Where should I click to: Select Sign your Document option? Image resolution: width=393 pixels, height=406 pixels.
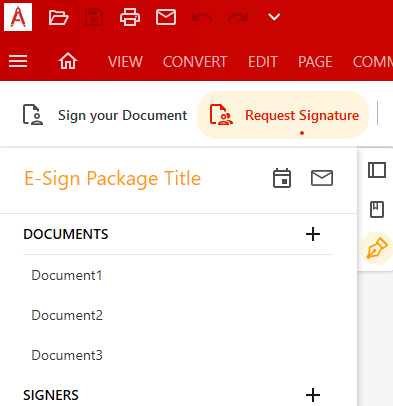105,115
